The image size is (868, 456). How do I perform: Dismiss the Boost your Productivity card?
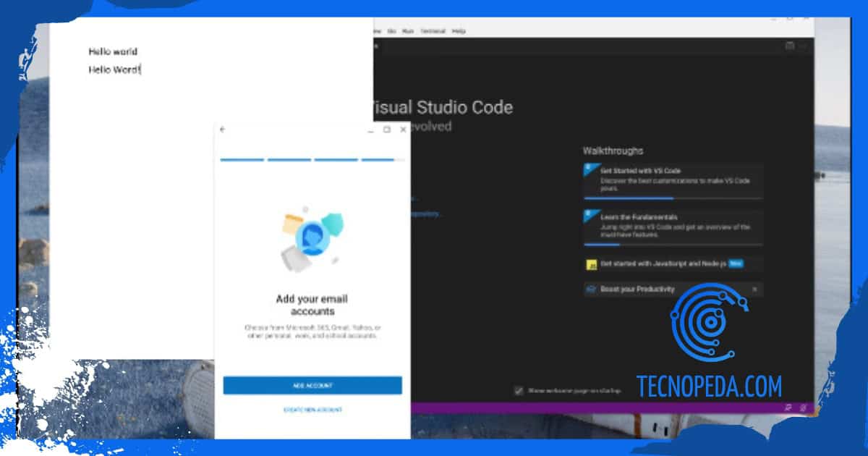pos(754,289)
